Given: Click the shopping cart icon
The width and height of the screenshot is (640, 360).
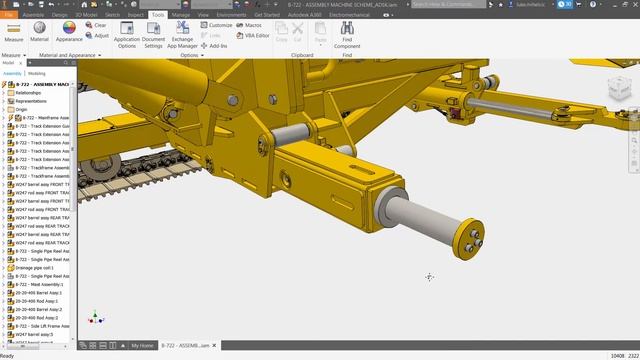Looking at the screenshot, I should tap(578, 4).
